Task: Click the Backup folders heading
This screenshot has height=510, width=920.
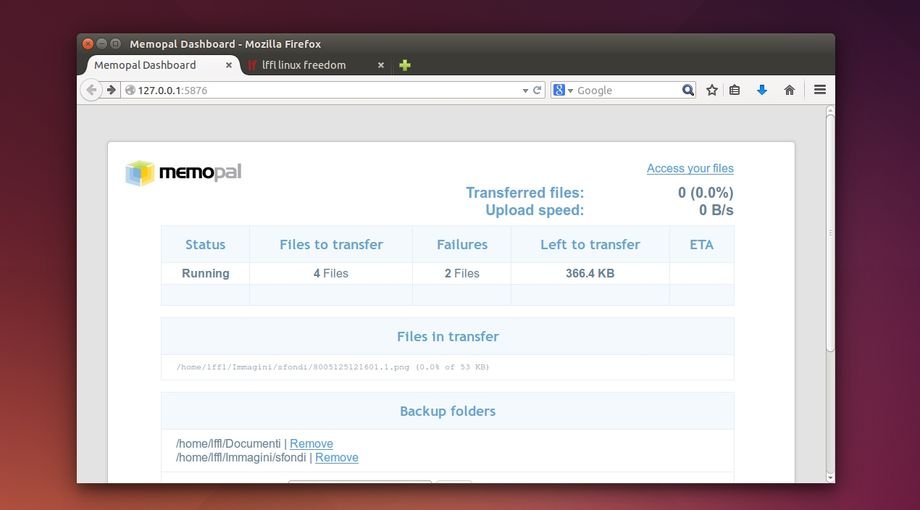Action: [448, 411]
